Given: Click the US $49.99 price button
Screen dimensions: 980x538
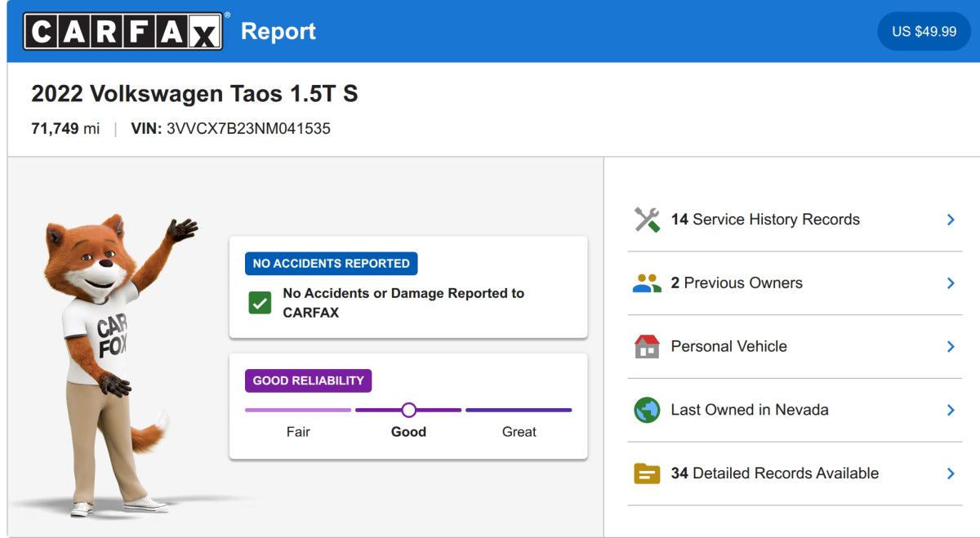Looking at the screenshot, I should [x=924, y=31].
